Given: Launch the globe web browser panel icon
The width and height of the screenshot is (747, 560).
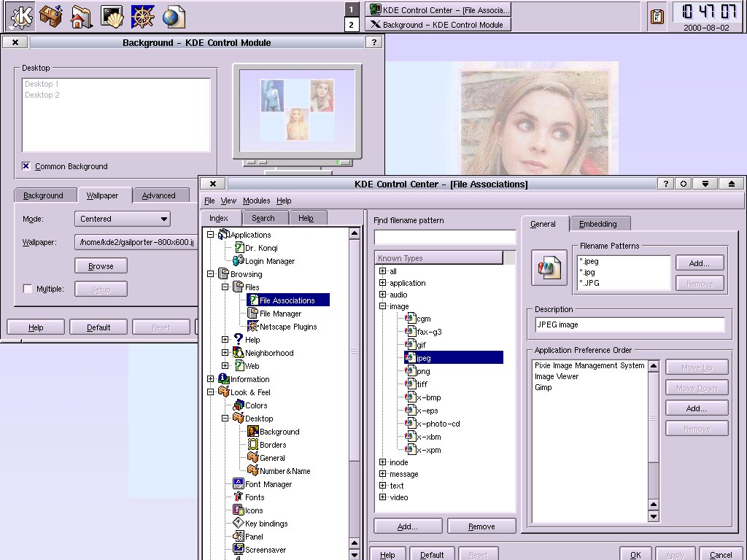Looking at the screenshot, I should click(x=174, y=16).
